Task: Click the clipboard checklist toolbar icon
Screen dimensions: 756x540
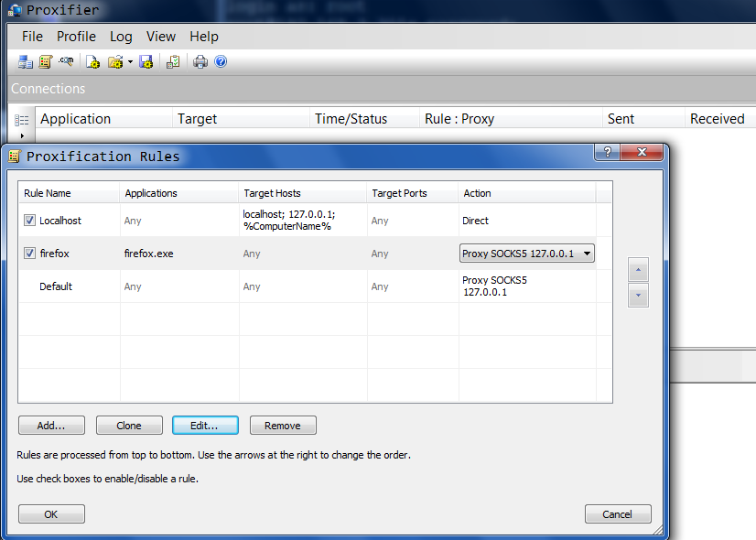Action: [x=173, y=61]
